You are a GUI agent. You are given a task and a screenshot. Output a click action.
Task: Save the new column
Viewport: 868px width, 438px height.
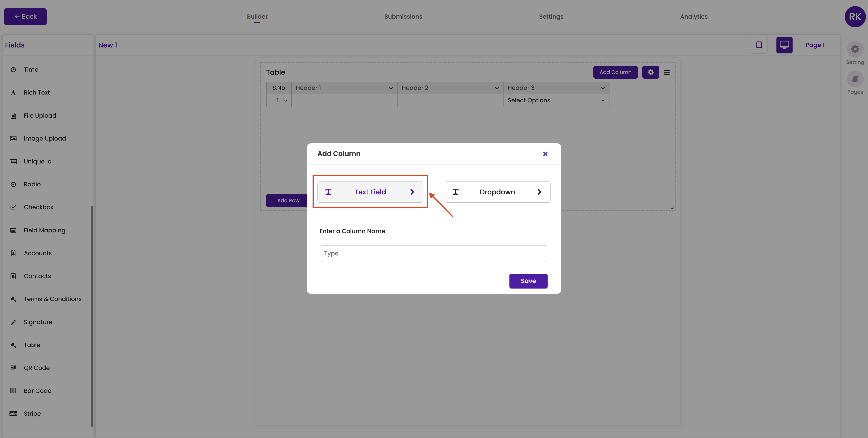(528, 281)
